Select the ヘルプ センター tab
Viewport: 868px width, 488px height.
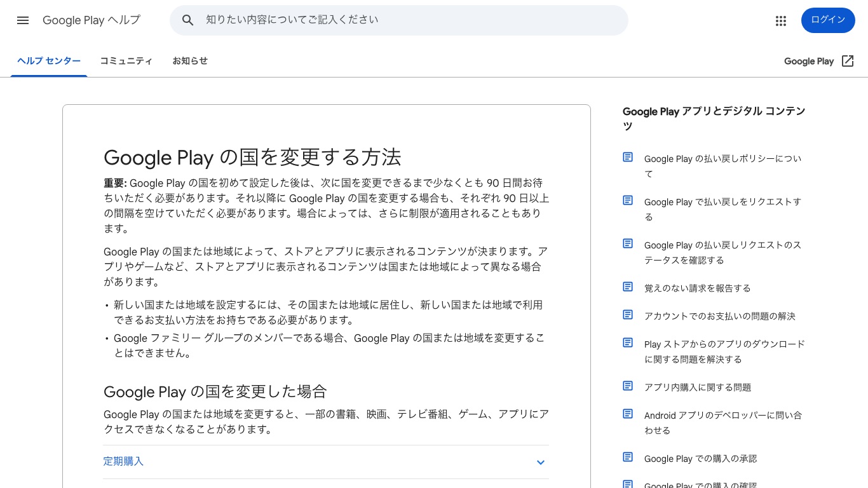click(x=49, y=61)
